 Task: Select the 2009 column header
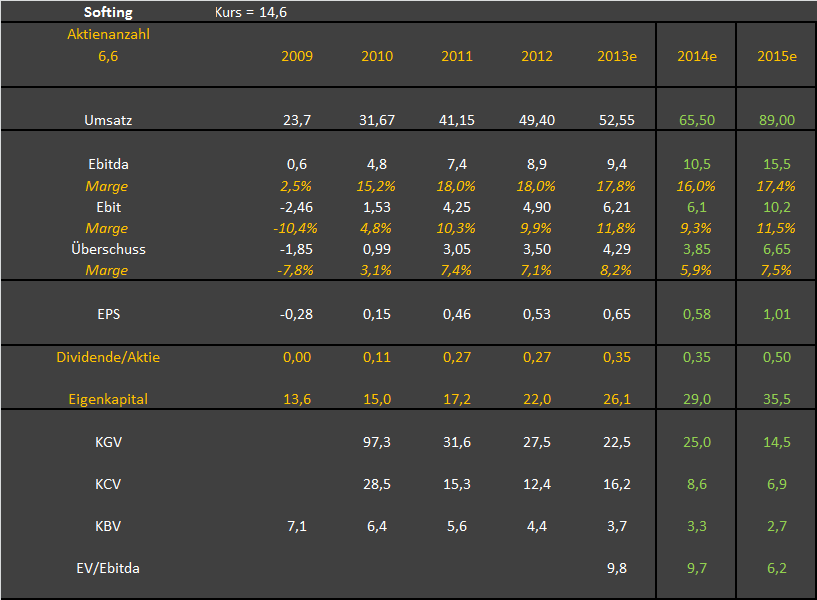[x=297, y=56]
